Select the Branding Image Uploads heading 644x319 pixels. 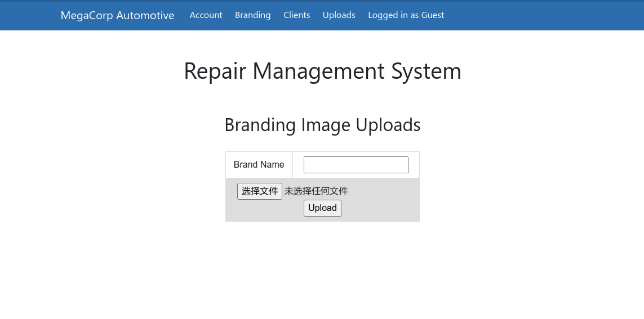322,125
